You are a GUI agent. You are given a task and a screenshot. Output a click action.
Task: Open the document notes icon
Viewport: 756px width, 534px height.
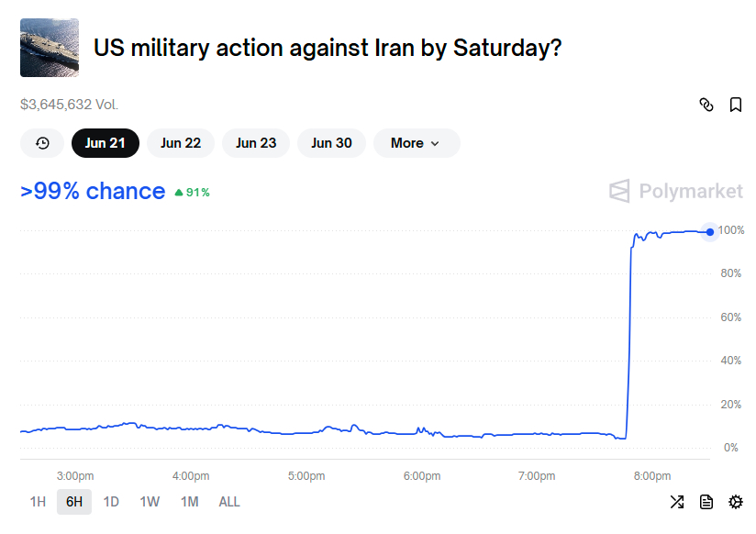[x=706, y=502]
